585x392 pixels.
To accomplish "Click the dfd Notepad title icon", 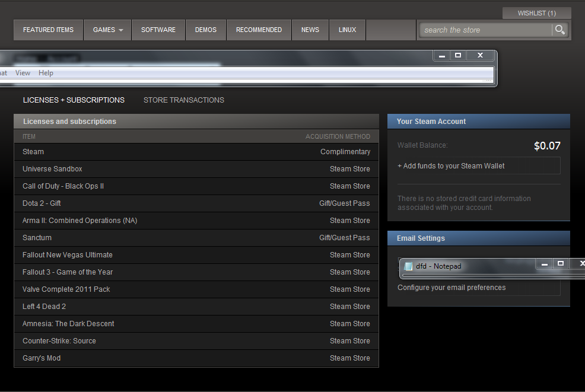I will click(409, 266).
